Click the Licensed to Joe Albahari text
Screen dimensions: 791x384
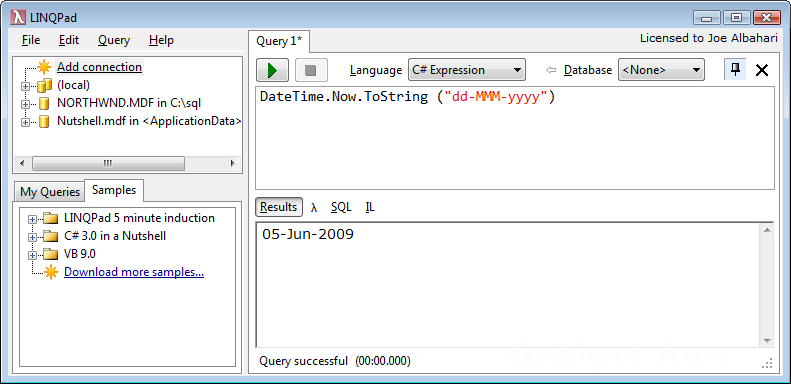pyautogui.click(x=709, y=38)
